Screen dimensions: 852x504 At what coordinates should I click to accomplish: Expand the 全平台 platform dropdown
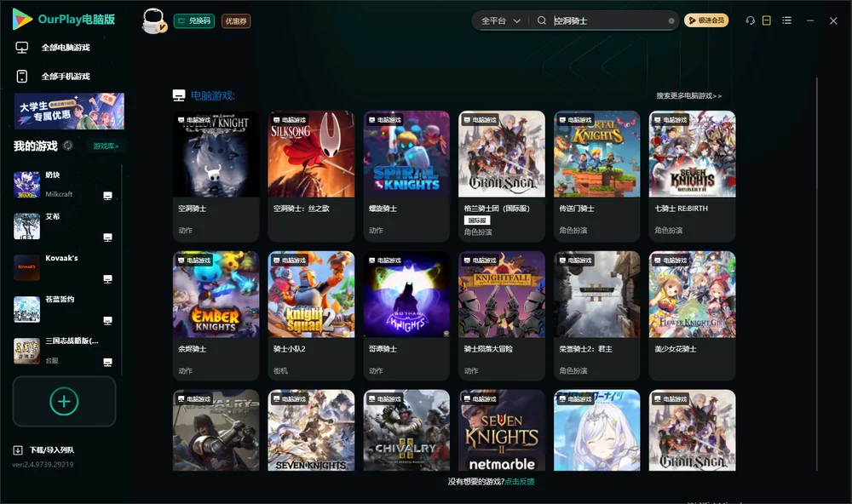501,20
